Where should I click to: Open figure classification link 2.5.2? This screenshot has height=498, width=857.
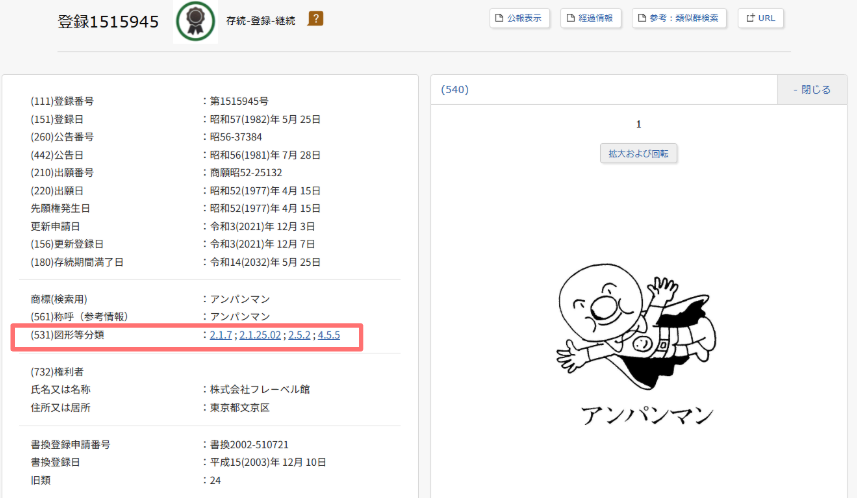pyautogui.click(x=300, y=335)
